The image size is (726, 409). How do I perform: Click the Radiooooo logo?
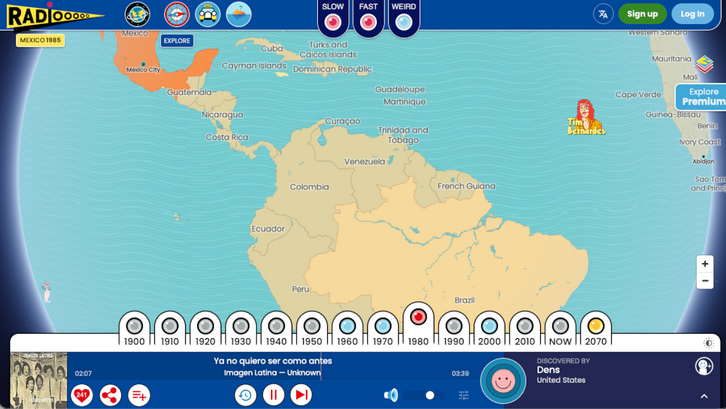tap(54, 17)
